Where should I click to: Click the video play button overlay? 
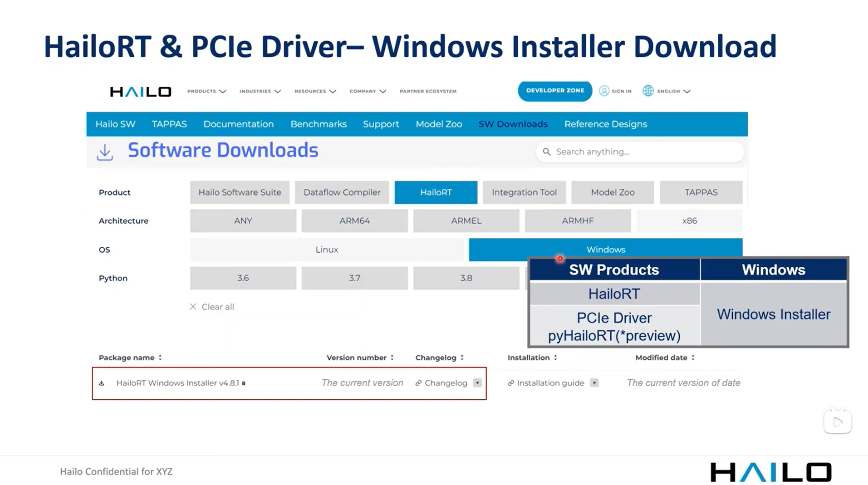(x=838, y=421)
